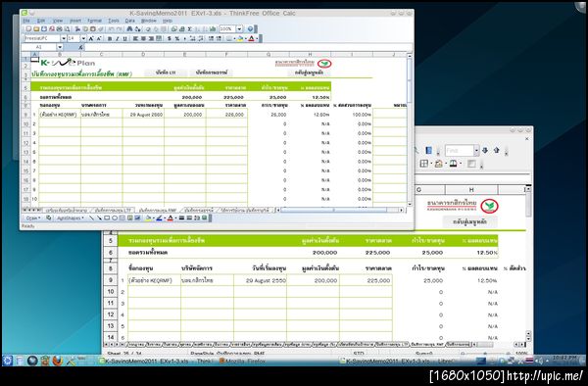
Task: Switch to the LTF sheet tab in ThinkFree
Action: [113, 211]
